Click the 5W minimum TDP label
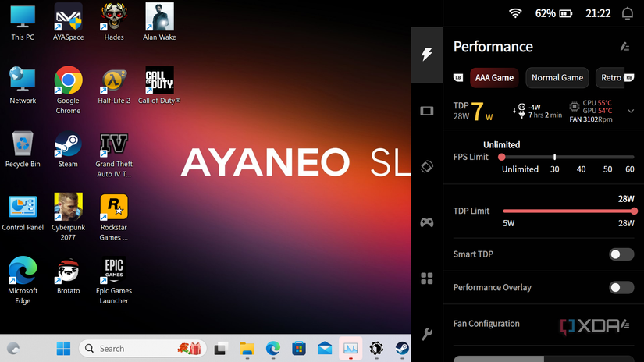Viewport: 644px width, 362px height. tap(508, 224)
